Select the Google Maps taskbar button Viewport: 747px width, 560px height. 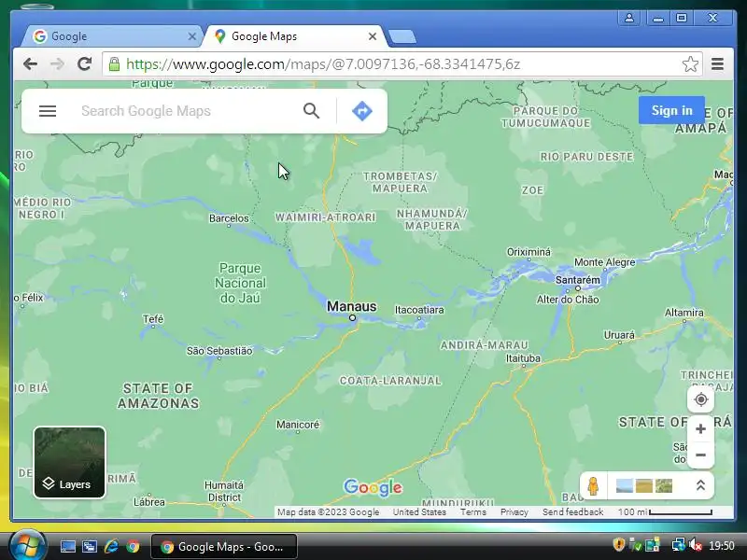(224, 547)
